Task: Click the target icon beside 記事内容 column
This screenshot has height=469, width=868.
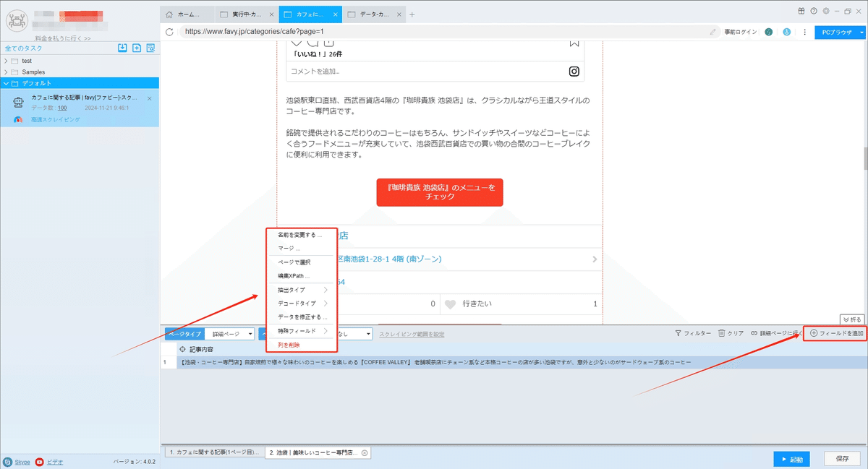Action: pos(182,349)
